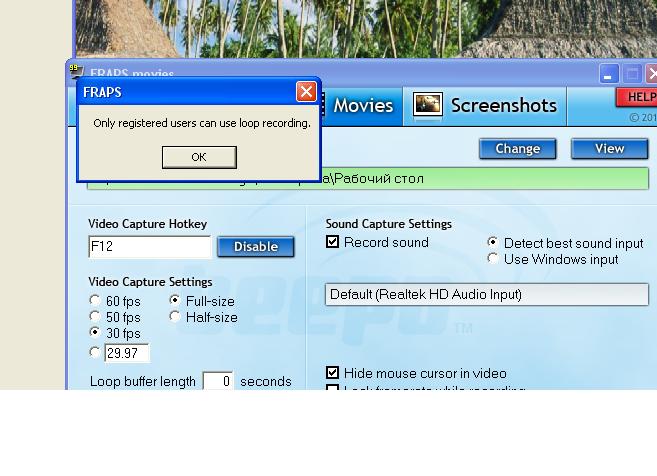Toggle Hide mouse cursor in video

click(332, 373)
